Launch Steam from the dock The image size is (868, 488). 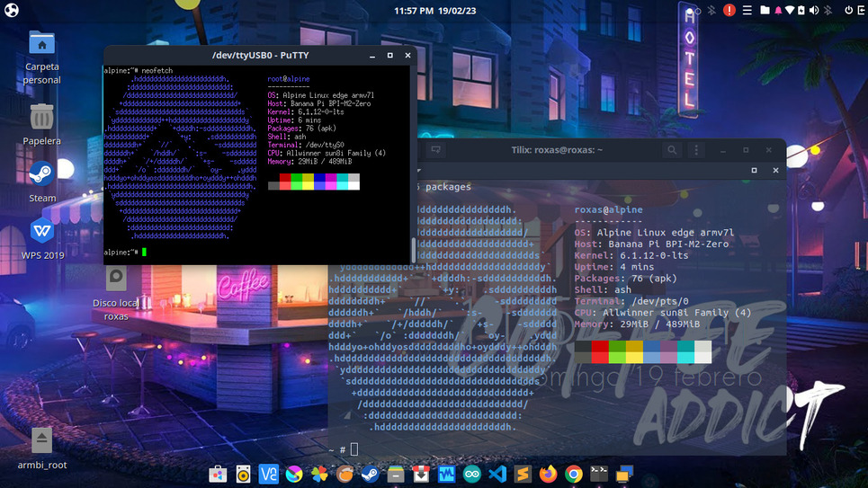click(370, 475)
